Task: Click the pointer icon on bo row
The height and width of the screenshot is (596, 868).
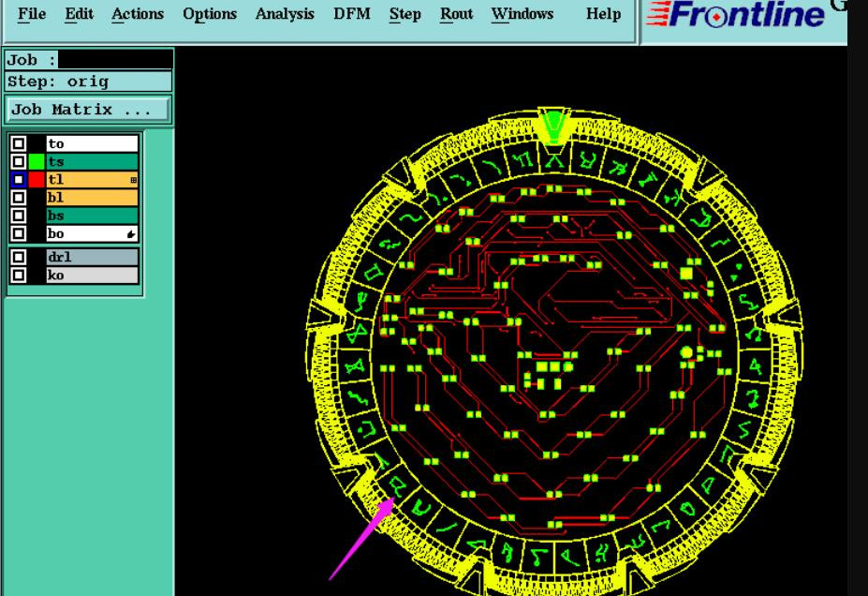Action: click(x=131, y=234)
